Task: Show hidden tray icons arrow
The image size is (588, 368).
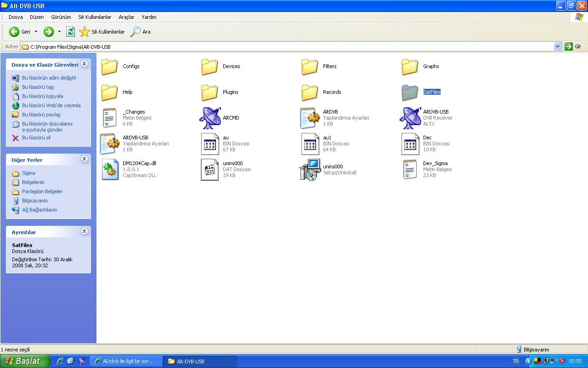Action: coord(528,361)
